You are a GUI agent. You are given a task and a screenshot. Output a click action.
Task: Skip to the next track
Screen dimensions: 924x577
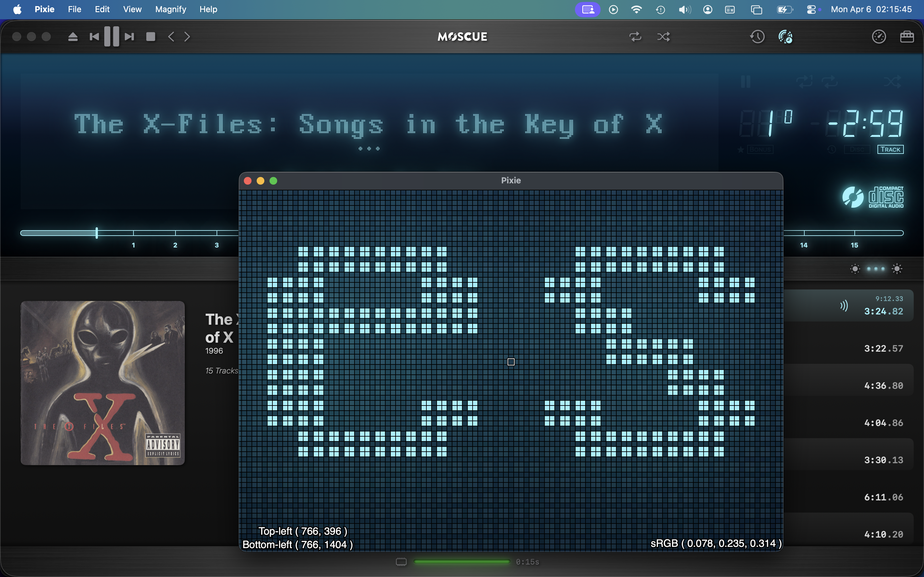click(129, 37)
